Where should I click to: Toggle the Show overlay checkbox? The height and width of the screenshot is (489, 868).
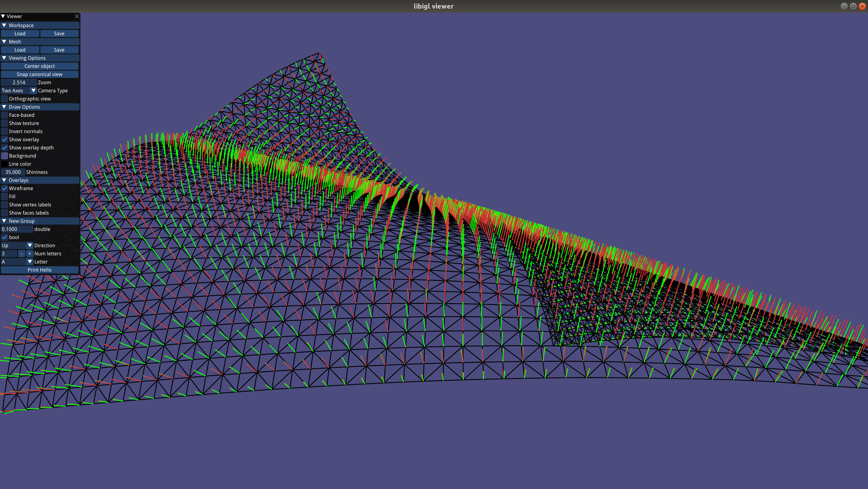(x=5, y=139)
